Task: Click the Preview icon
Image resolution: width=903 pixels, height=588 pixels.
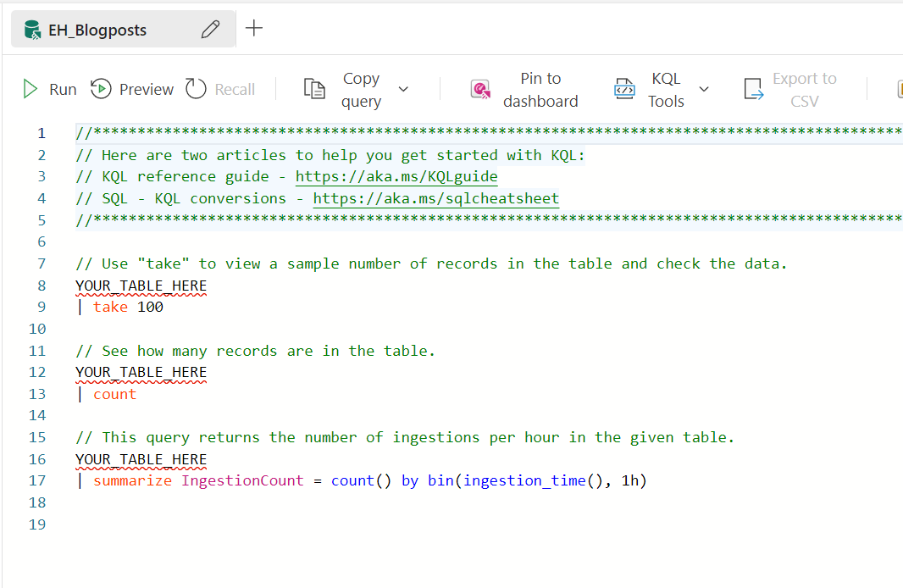Action: point(101,88)
